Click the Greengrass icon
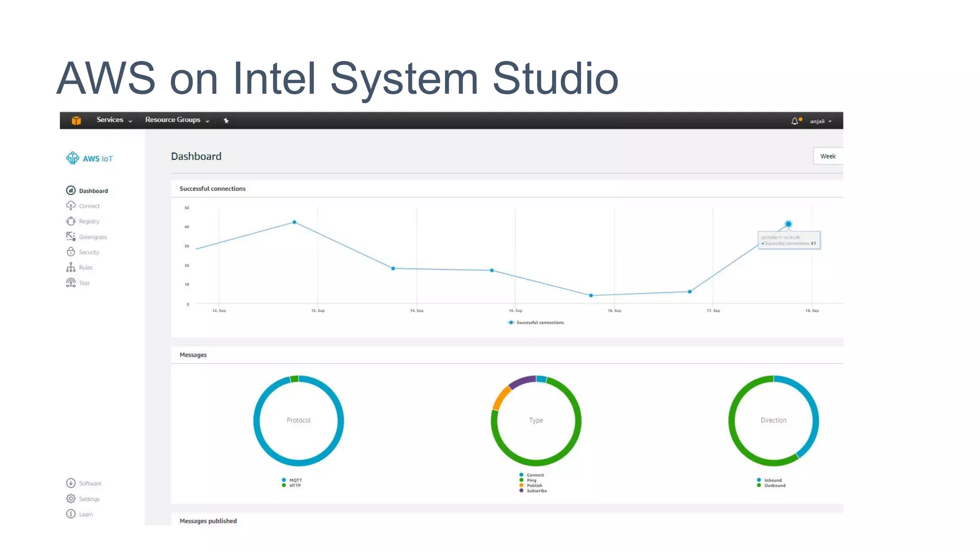Screen dimensions: 980x551 click(x=71, y=236)
